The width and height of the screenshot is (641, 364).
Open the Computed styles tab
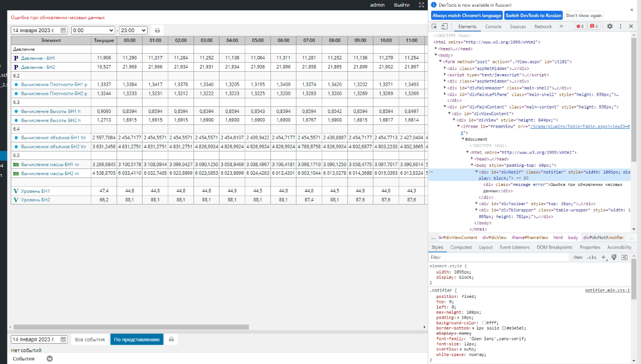point(461,247)
